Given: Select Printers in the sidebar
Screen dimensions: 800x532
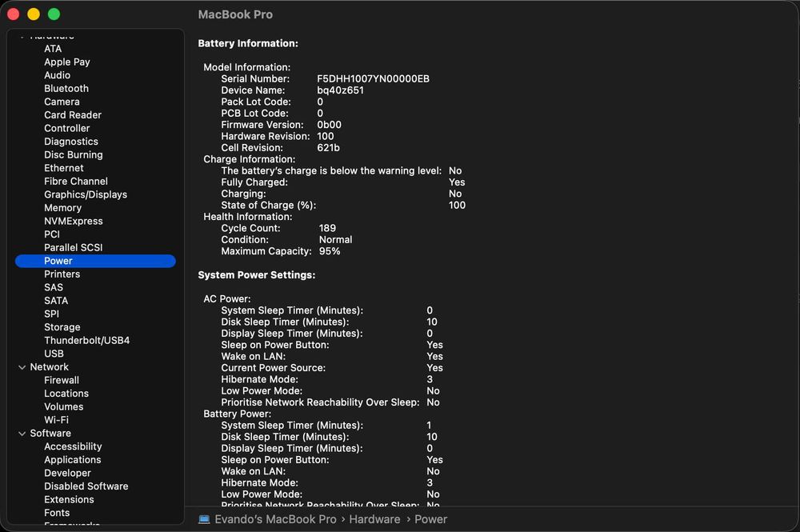Looking at the screenshot, I should pos(62,274).
